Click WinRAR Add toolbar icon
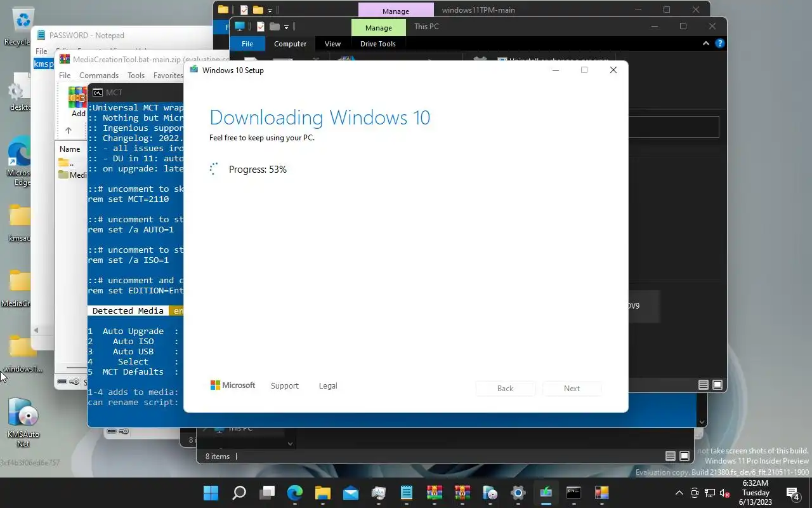 (x=78, y=102)
